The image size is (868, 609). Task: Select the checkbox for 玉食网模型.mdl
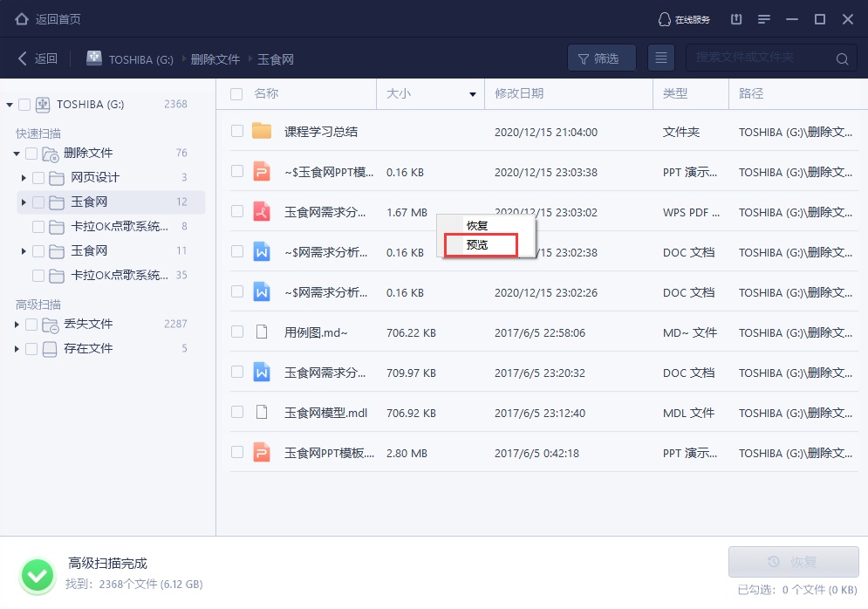click(x=236, y=413)
